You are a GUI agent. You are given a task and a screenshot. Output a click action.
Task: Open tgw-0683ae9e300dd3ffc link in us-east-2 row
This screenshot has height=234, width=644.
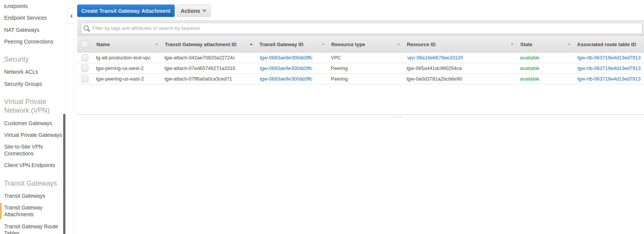(x=286, y=79)
